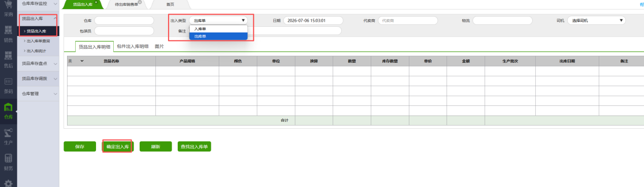Switch to the 图片 tab

click(x=159, y=46)
